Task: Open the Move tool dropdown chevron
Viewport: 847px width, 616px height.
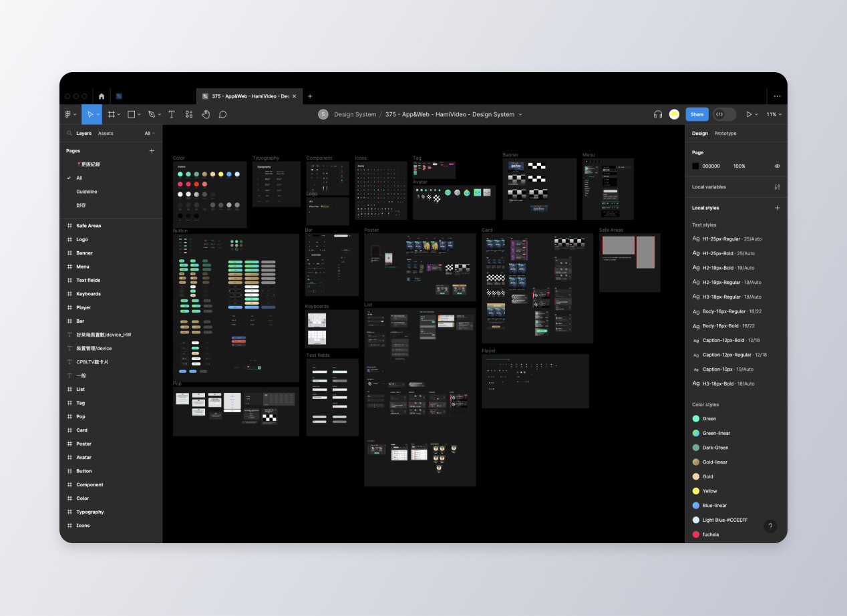Action: pyautogui.click(x=98, y=114)
